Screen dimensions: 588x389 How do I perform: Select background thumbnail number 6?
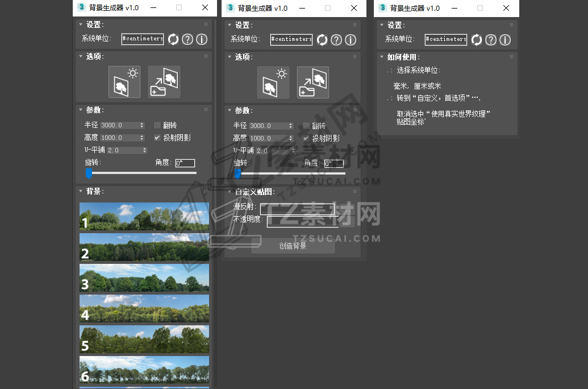144,370
